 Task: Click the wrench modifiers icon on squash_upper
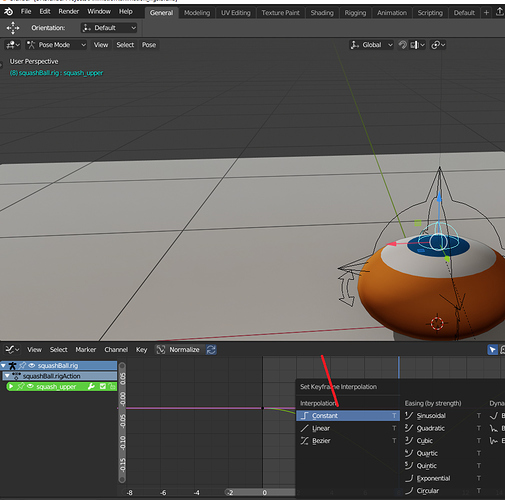click(x=91, y=387)
